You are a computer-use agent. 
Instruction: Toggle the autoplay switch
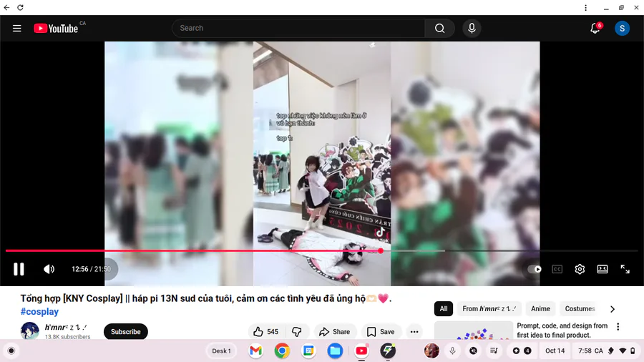pyautogui.click(x=535, y=269)
